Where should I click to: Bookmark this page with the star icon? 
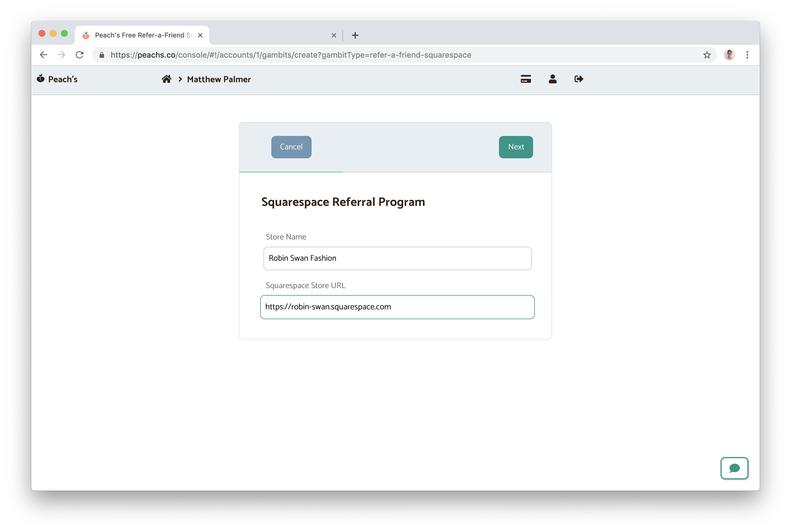[x=707, y=55]
